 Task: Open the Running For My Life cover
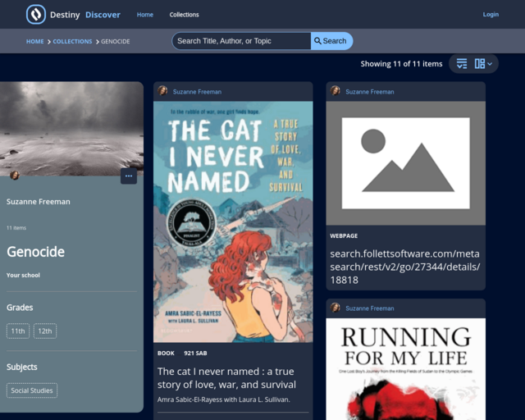pos(406,369)
